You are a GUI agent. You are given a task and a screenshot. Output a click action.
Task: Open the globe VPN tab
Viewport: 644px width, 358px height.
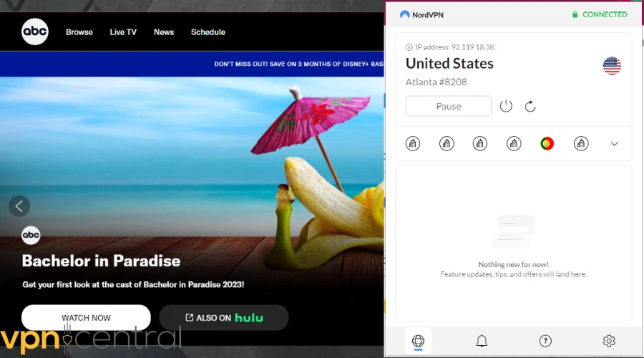pyautogui.click(x=418, y=341)
